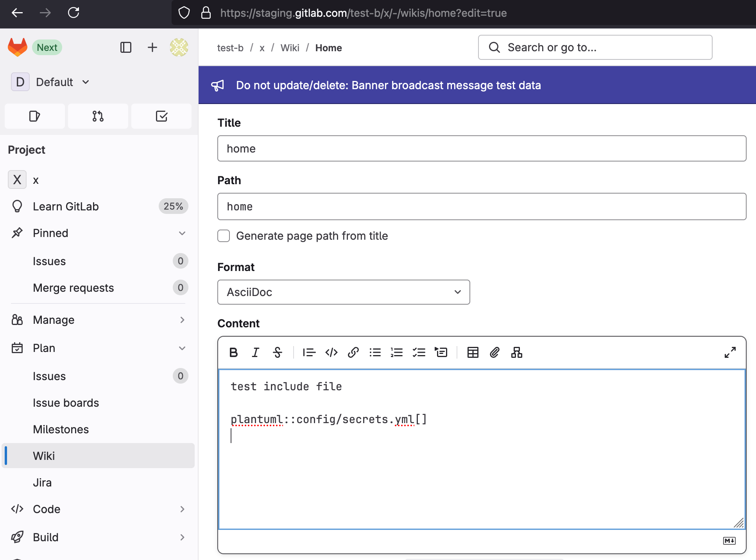Image resolution: width=756 pixels, height=560 pixels.
Task: Enter full screen editor mode
Action: pyautogui.click(x=730, y=352)
